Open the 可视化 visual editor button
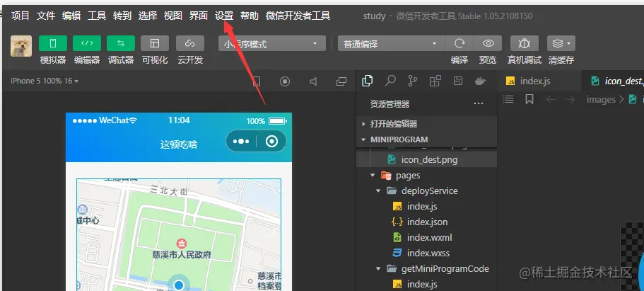This screenshot has height=291, width=644. tap(155, 43)
